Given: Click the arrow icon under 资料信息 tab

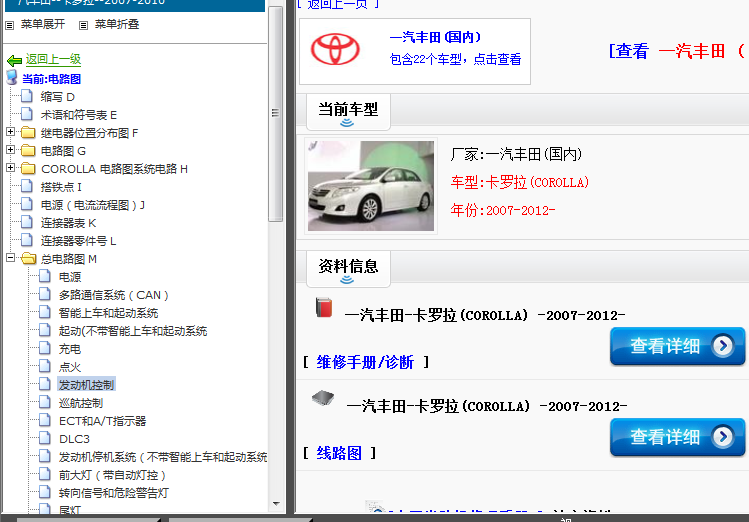Looking at the screenshot, I should coord(347,280).
